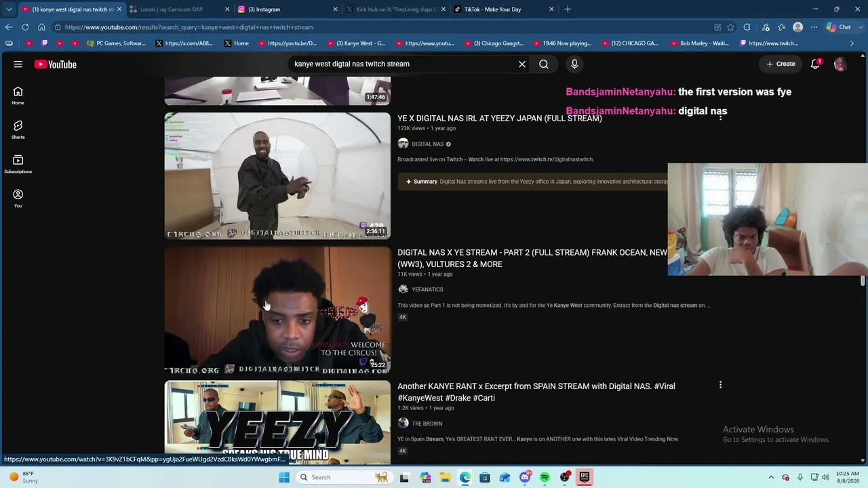Open the Another KANYE RANT video title
Viewport: 868px width, 488px height.
point(536,392)
